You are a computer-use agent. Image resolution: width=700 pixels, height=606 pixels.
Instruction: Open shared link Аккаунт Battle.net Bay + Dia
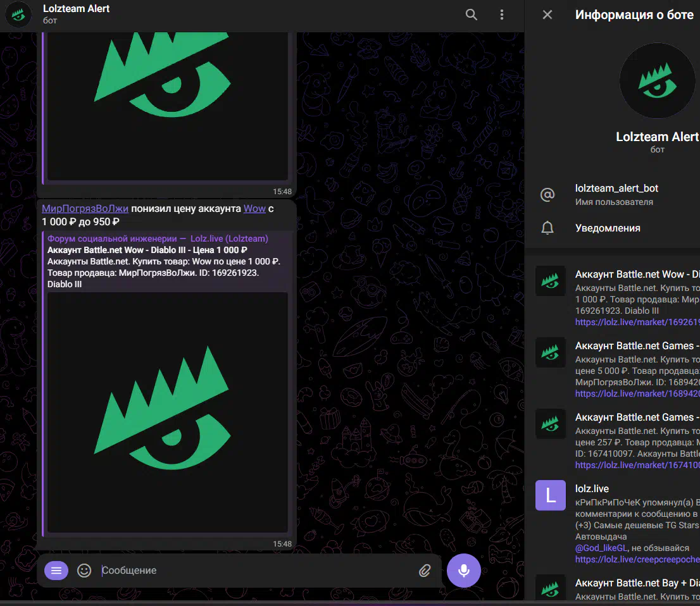[637, 583]
